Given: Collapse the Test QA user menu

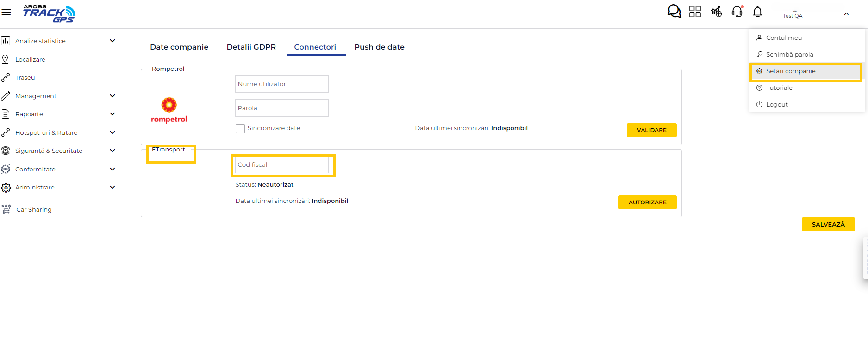Looking at the screenshot, I should (x=846, y=14).
